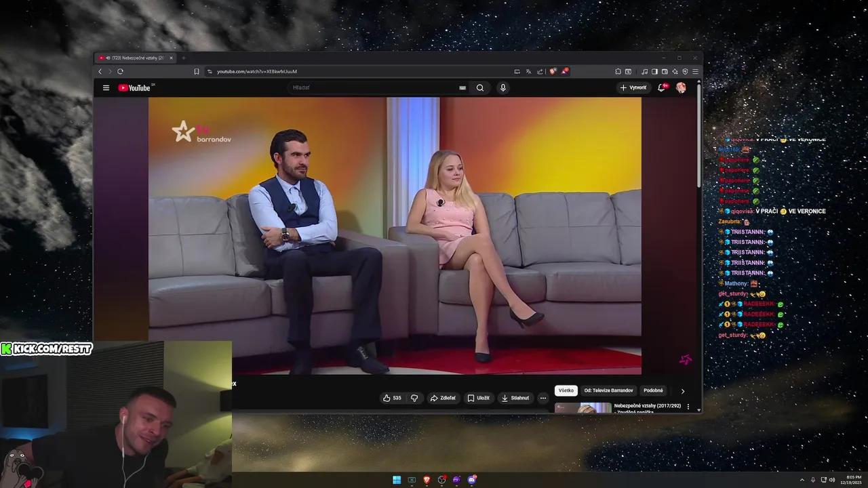Screen dimensions: 868x488
Task: Click the Hľadať search input field
Action: [374, 87]
